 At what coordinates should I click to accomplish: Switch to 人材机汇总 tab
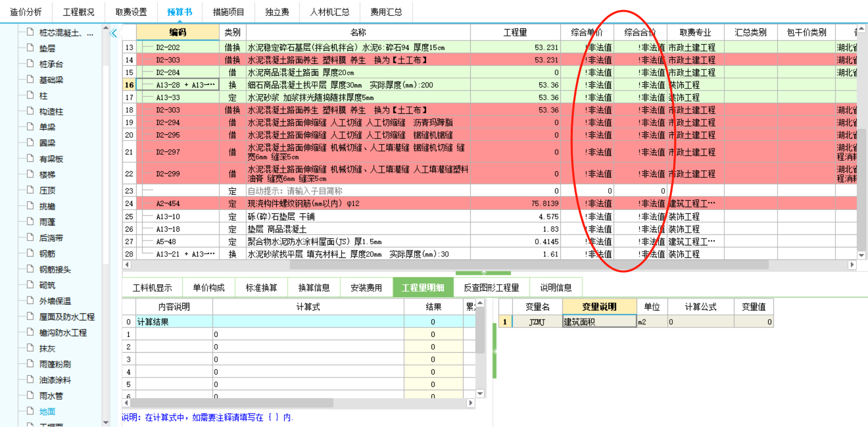click(329, 12)
